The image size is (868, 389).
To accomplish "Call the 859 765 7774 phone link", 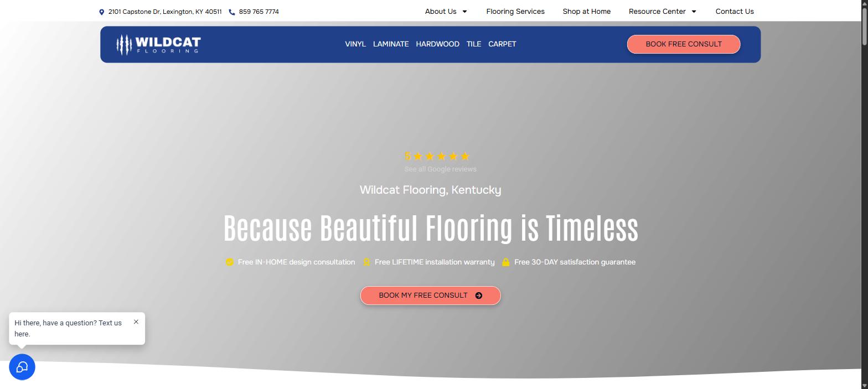I will click(x=259, y=12).
